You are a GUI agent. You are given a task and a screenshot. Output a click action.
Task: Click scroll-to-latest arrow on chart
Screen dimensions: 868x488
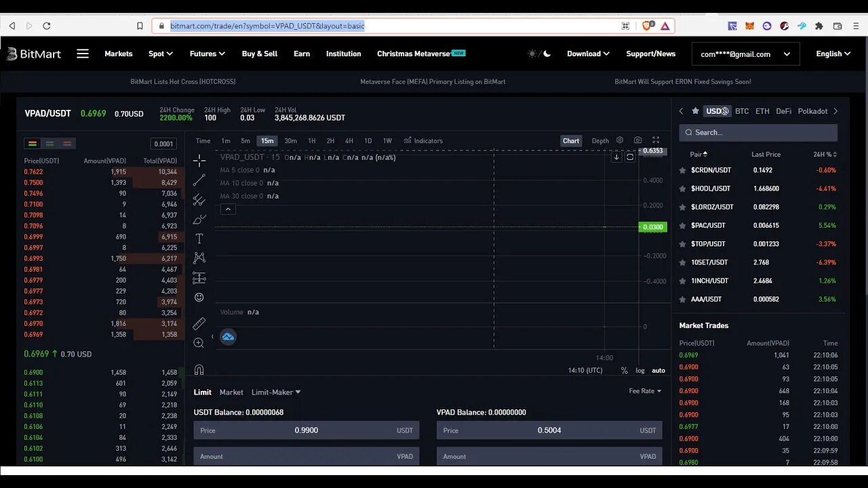pyautogui.click(x=616, y=157)
